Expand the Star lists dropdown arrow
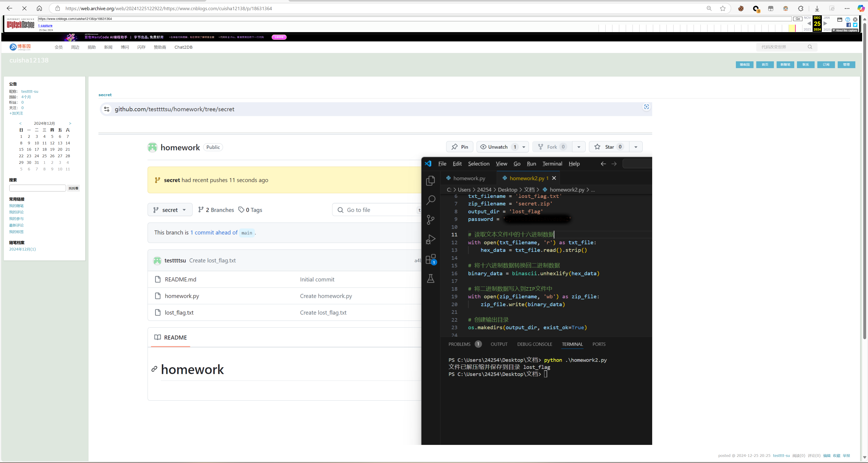The image size is (868, 463). (x=636, y=147)
